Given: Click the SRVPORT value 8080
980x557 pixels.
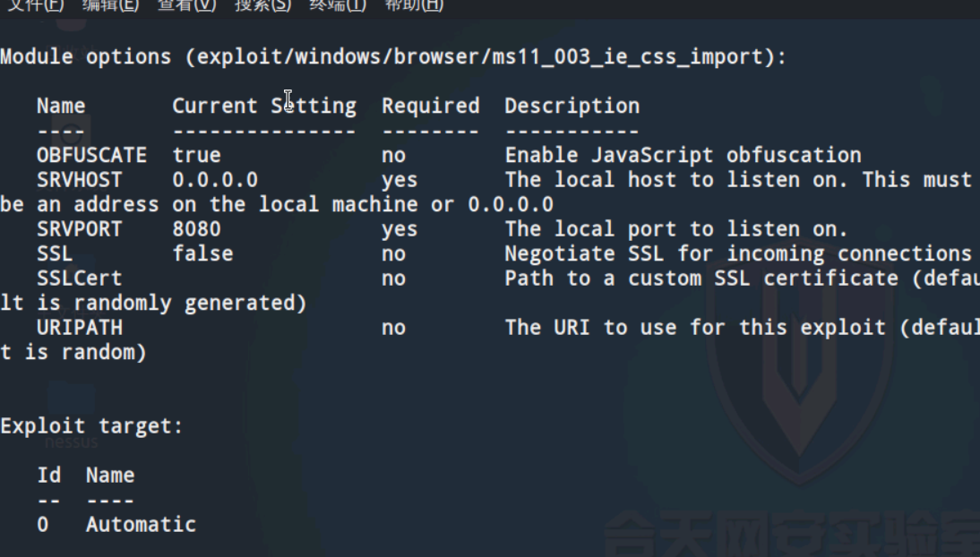Looking at the screenshot, I should (197, 229).
